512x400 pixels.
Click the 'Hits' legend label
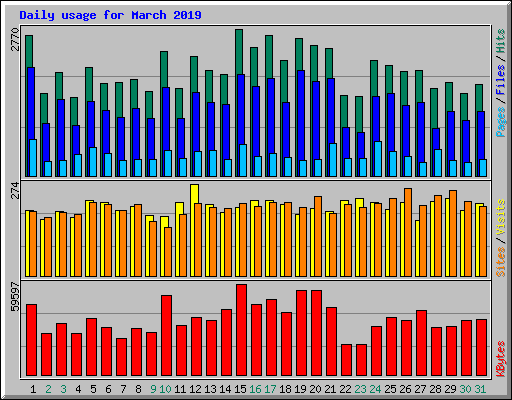[501, 41]
